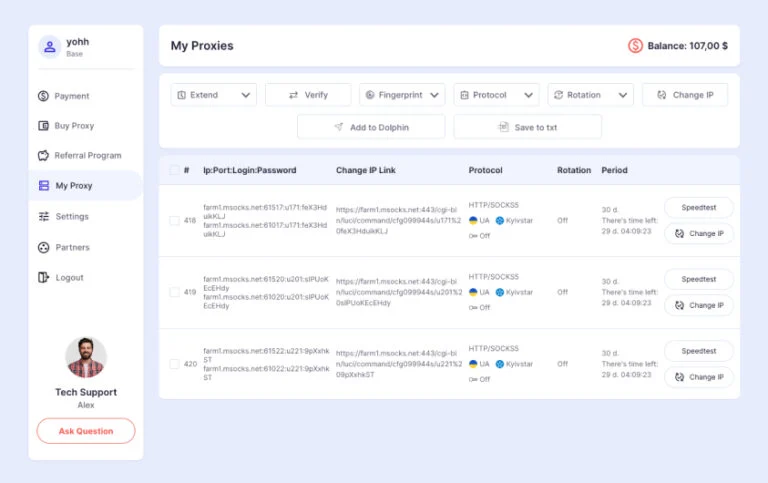768x483 pixels.
Task: Click the Protocol icon in toolbar
Action: [464, 95]
